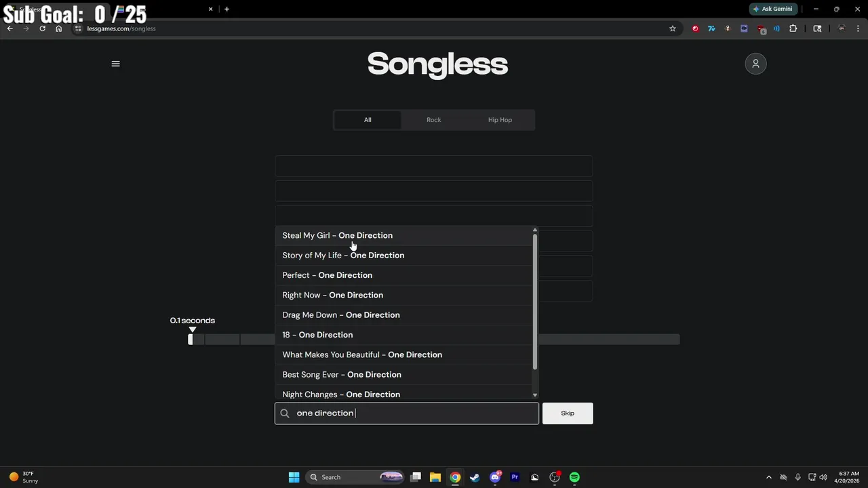Select Drag Me Down suggestion
This screenshot has width=868, height=488.
click(x=404, y=315)
